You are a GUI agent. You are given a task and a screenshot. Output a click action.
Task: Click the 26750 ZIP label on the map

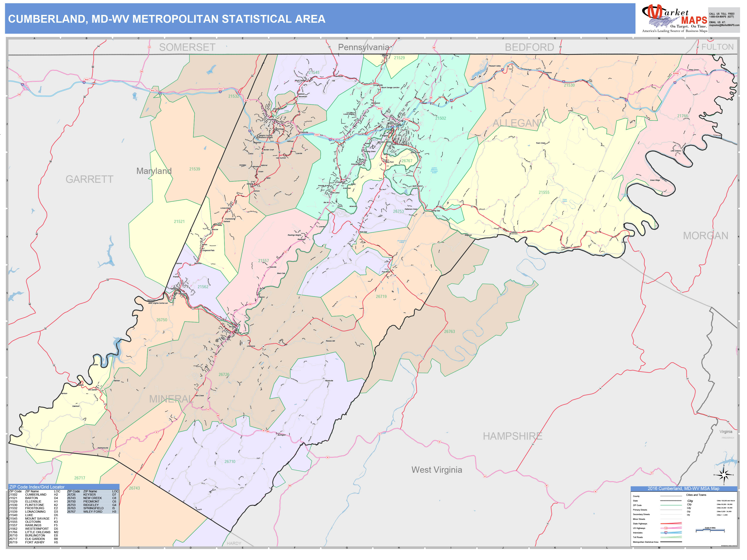tap(162, 320)
